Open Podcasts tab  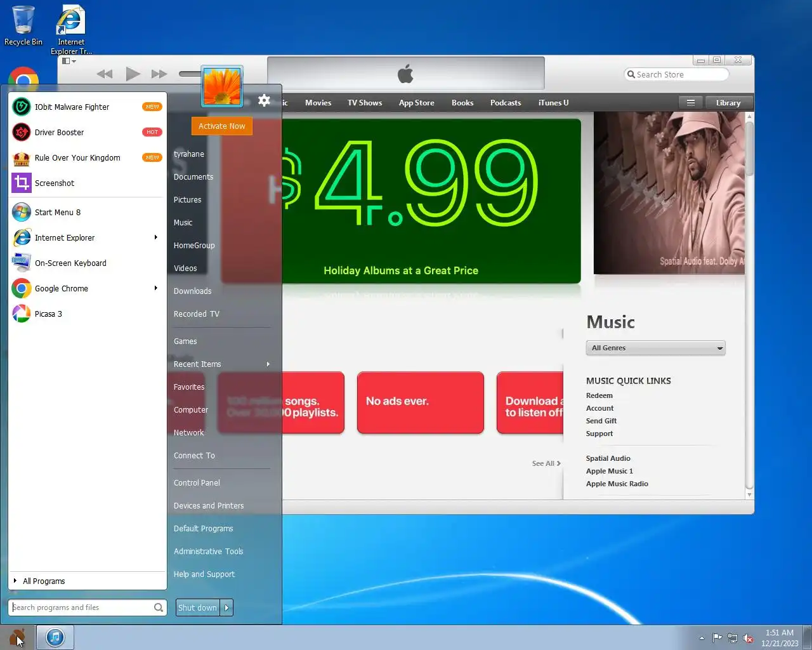coord(506,103)
